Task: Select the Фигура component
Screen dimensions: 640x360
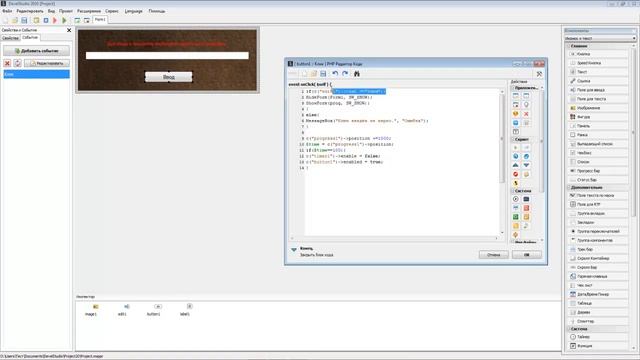Action: point(598,117)
